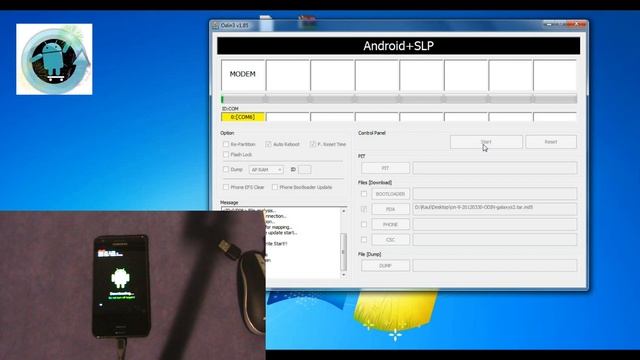This screenshot has height=360, width=640.
Task: Tick the CSC file checkbox
Action: coord(364,240)
